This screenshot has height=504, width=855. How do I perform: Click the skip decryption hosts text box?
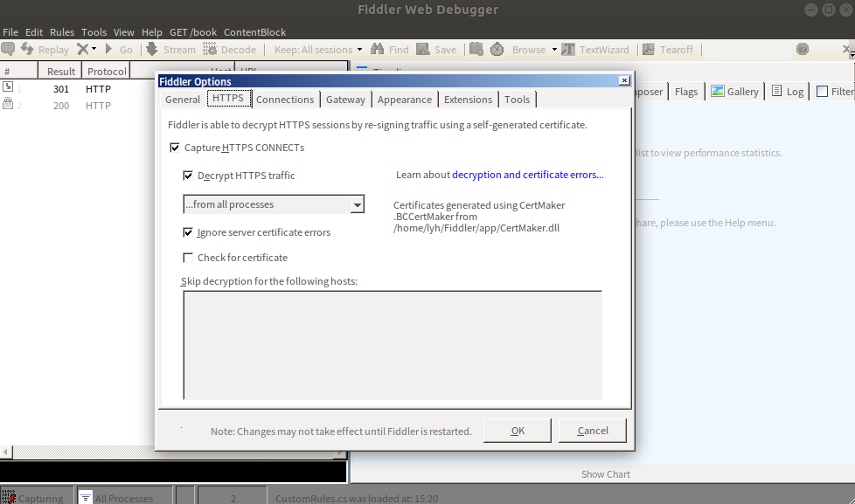[393, 345]
